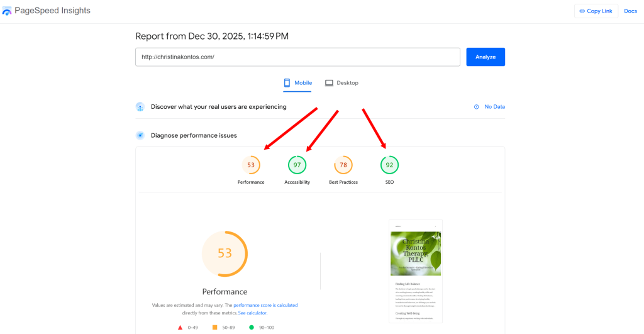
Task: Click the Discover what your real users are experiencing text
Action: 218,107
